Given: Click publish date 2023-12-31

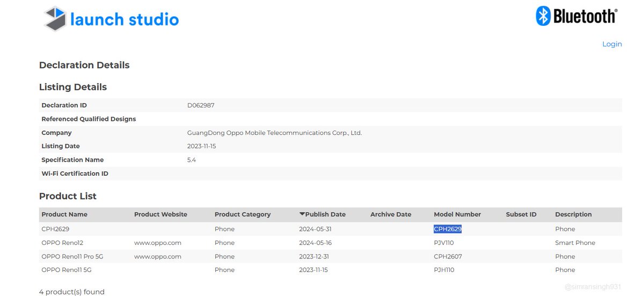Looking at the screenshot, I should [315, 257].
